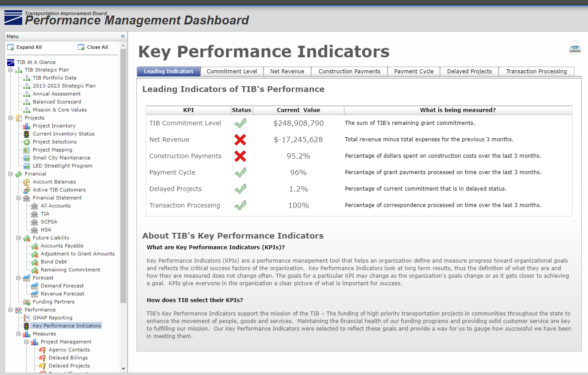Click the Transaction Processing 100% value
The height and width of the screenshot is (375, 588).
(x=298, y=205)
